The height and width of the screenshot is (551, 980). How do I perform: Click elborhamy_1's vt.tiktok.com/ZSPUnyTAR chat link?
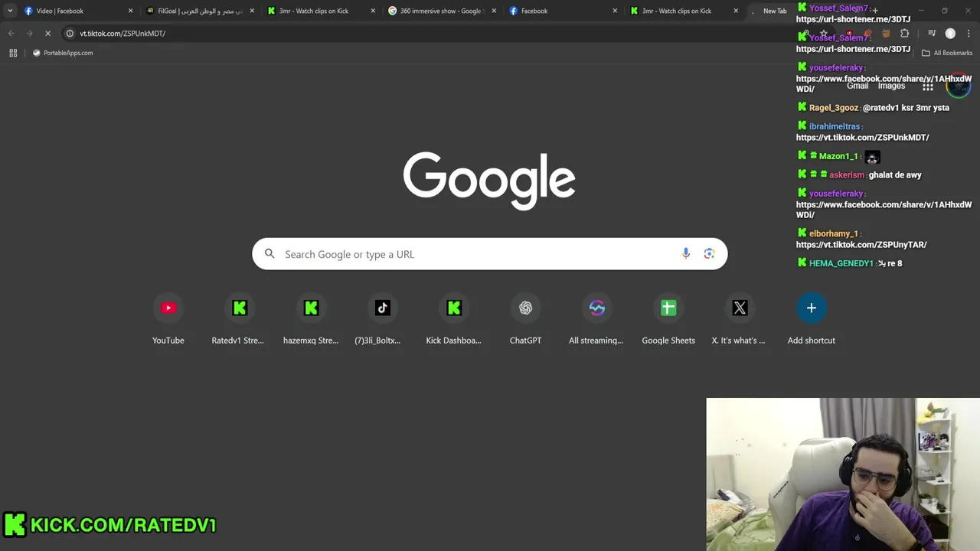point(861,245)
